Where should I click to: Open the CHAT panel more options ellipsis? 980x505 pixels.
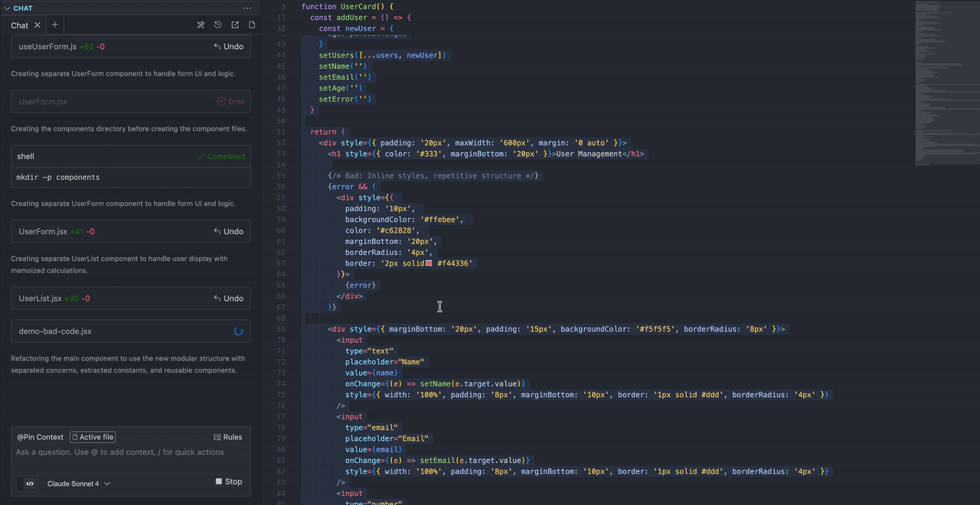pos(247,8)
